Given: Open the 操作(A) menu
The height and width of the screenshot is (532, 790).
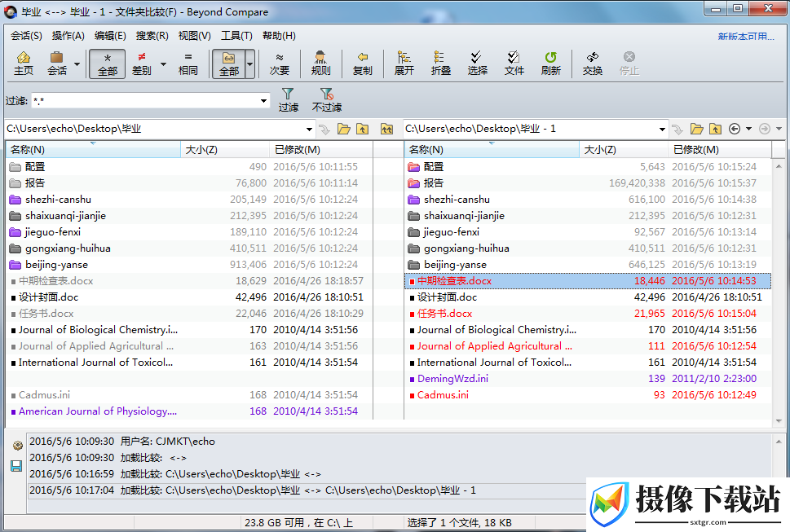Looking at the screenshot, I should pos(68,36).
